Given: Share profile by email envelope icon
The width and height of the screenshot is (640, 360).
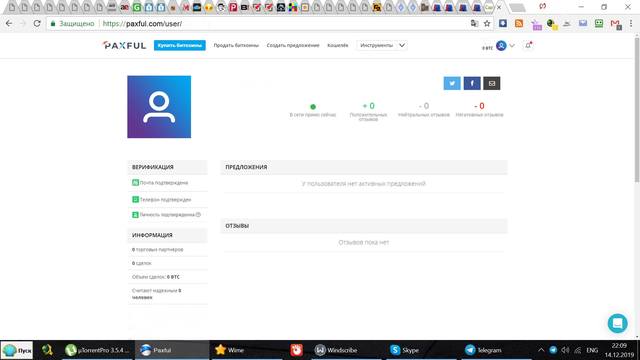Looking at the screenshot, I should click(492, 83).
